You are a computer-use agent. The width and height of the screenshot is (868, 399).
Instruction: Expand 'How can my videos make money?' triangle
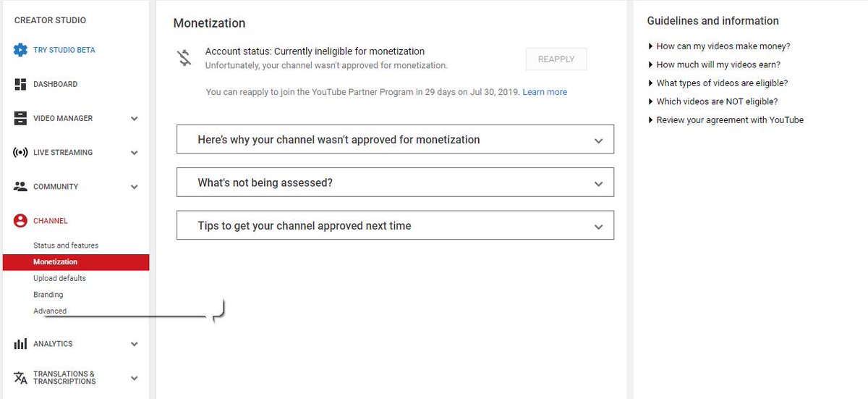[x=651, y=46]
